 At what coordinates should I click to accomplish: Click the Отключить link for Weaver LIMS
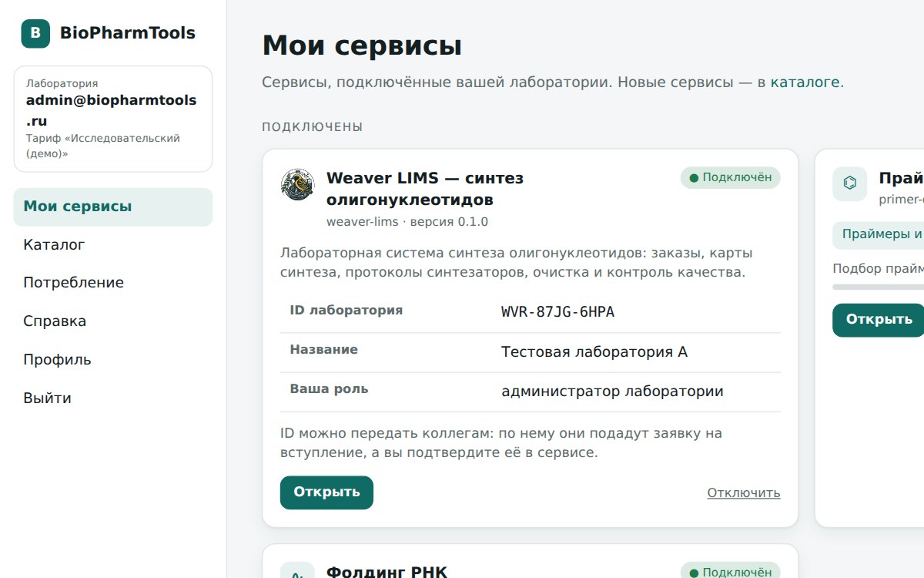click(x=744, y=493)
